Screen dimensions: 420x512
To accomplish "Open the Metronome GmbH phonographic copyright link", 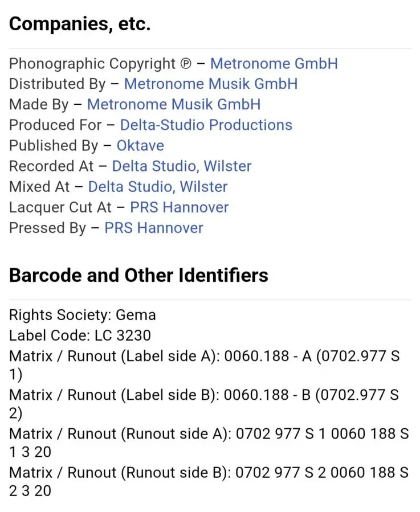I will tap(274, 63).
